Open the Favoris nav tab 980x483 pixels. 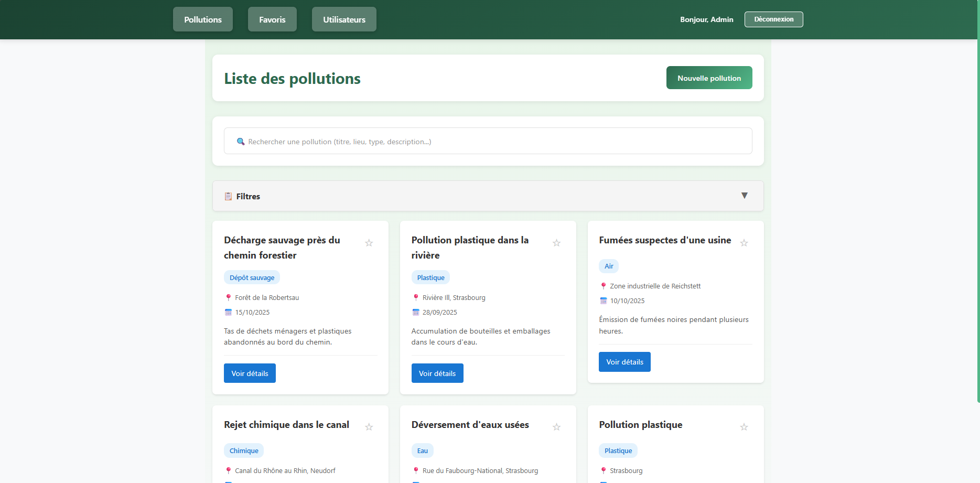click(x=272, y=19)
